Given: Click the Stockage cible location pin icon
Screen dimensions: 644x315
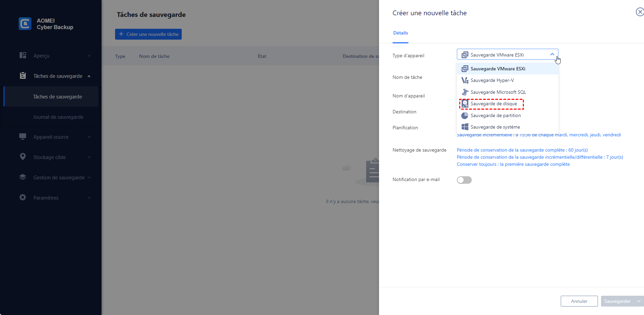Looking at the screenshot, I should 23,157.
